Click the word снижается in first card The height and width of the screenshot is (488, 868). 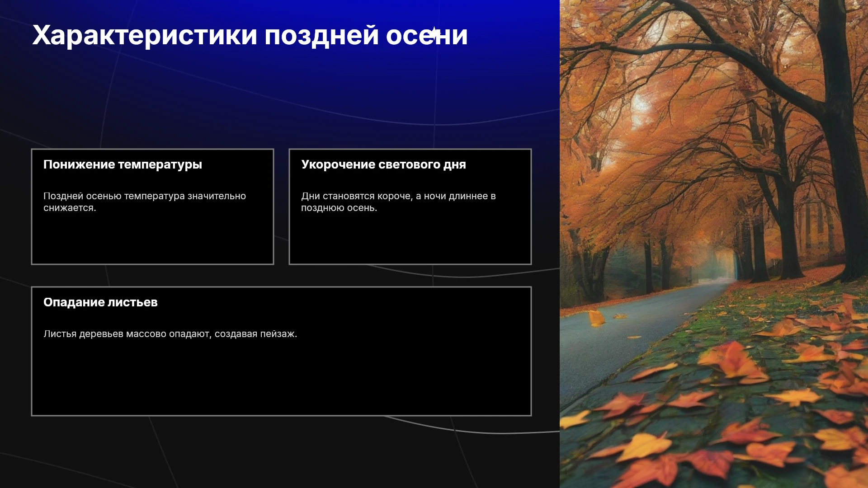[70, 208]
